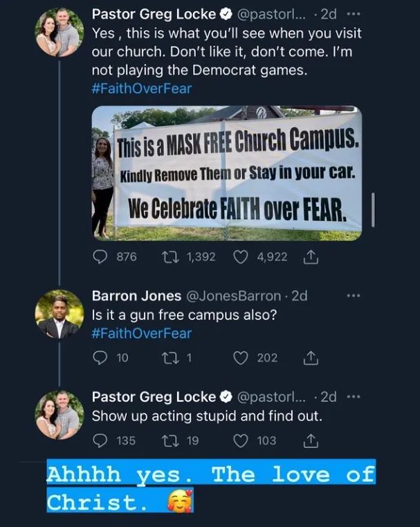Image resolution: width=420 pixels, height=527 pixels.
Task: Like the tweet with 4,922 likes
Action: tap(241, 256)
